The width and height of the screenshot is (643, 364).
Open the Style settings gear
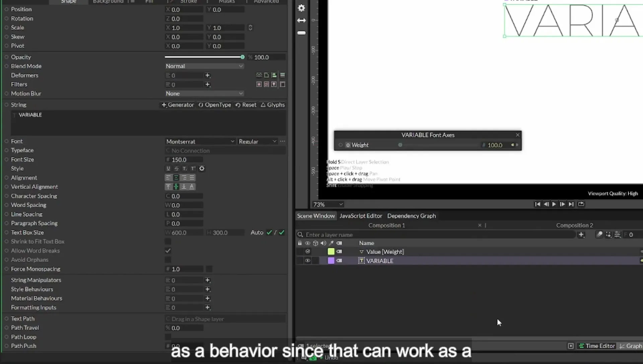pyautogui.click(x=202, y=169)
